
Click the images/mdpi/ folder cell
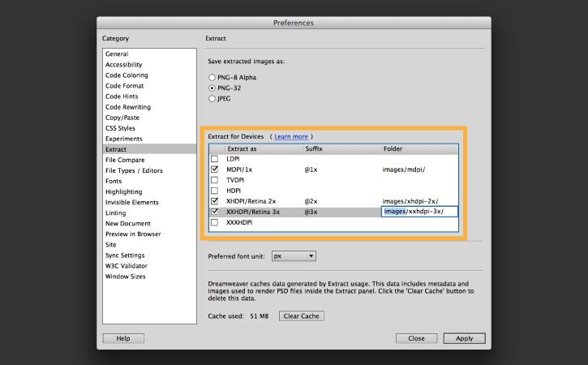[x=404, y=170]
